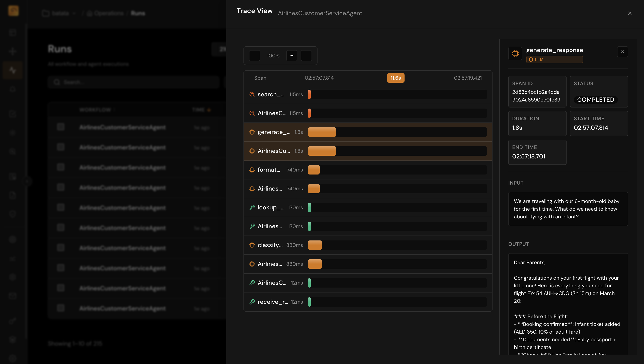Image resolution: width=644 pixels, height=364 pixels.
Task: Click the generate_response header chip icon
Action: pyautogui.click(x=515, y=53)
